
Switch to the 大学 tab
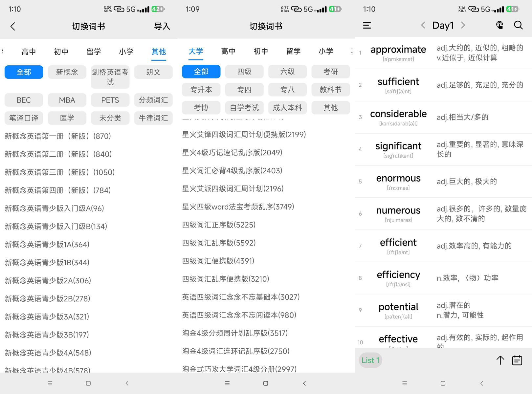point(196,51)
